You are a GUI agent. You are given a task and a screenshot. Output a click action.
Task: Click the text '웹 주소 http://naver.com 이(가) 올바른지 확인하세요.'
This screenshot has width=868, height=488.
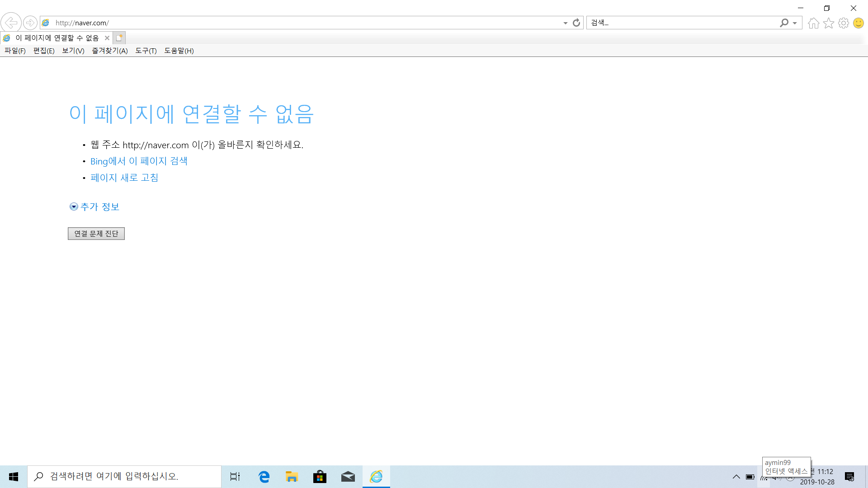point(197,145)
